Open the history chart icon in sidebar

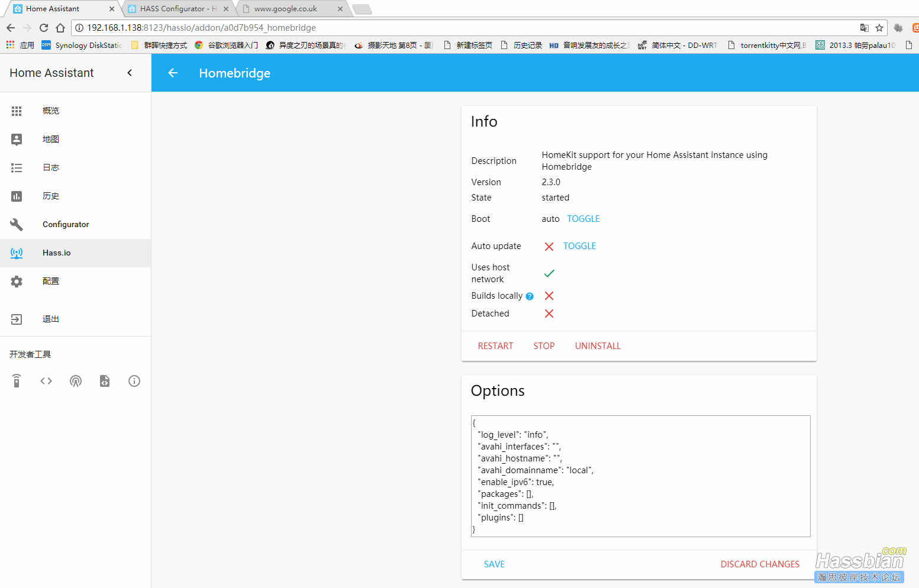click(x=17, y=196)
